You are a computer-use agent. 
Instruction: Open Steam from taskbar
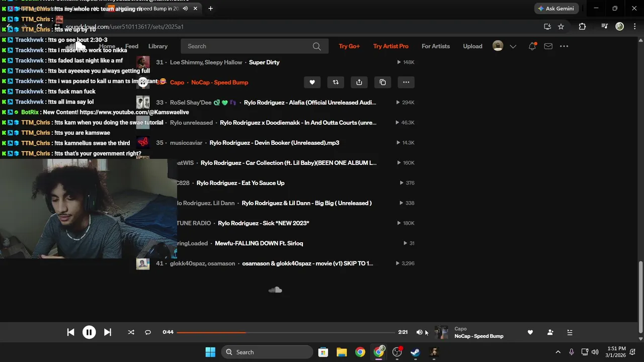pos(415,352)
